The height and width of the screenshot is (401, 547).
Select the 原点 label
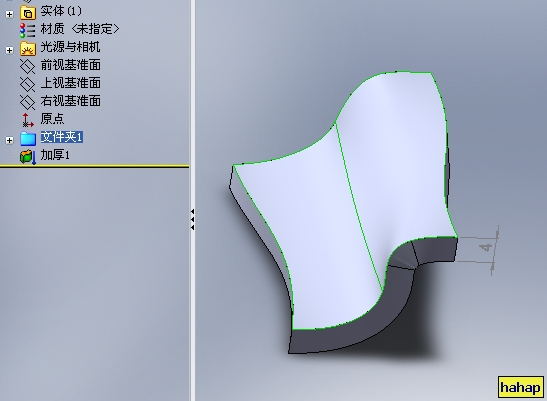click(52, 119)
